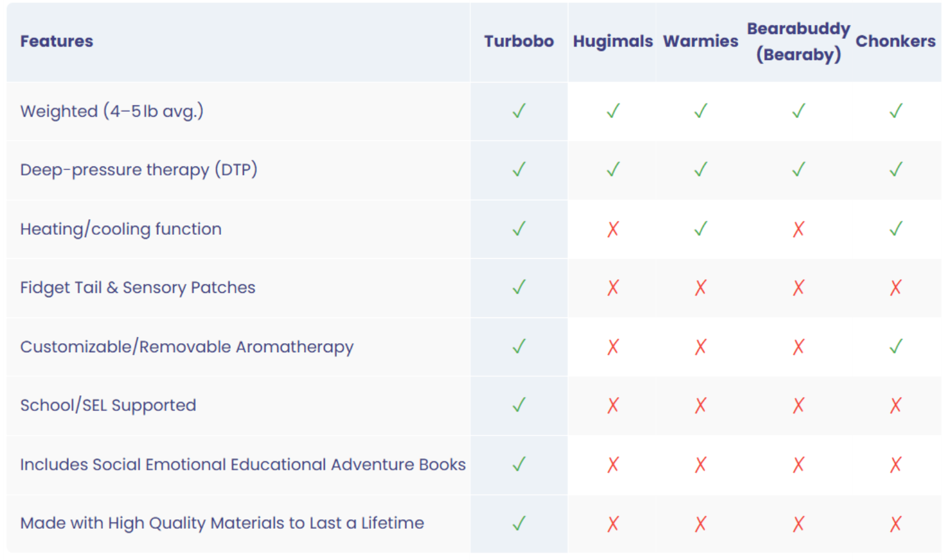Click Hugimals' red X for Heating/cooling function
Image resolution: width=944 pixels, height=560 pixels.
613,229
